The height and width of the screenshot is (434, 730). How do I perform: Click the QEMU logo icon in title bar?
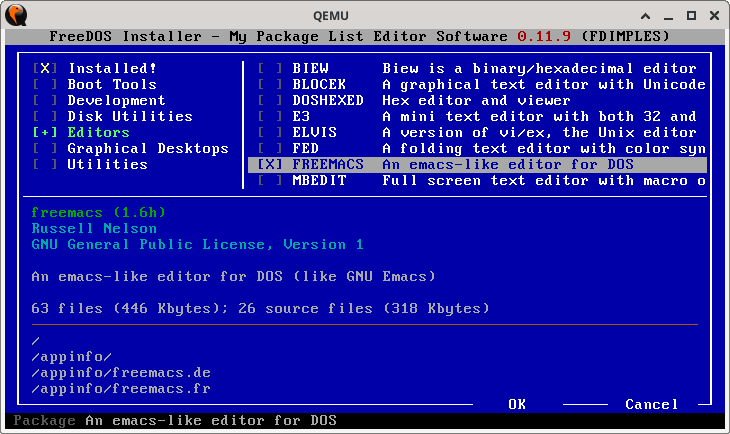pyautogui.click(x=16, y=15)
